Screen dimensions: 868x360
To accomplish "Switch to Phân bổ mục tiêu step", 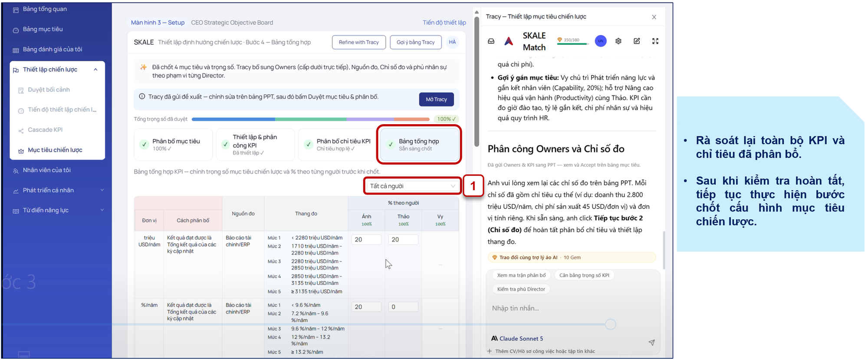I will (x=173, y=145).
